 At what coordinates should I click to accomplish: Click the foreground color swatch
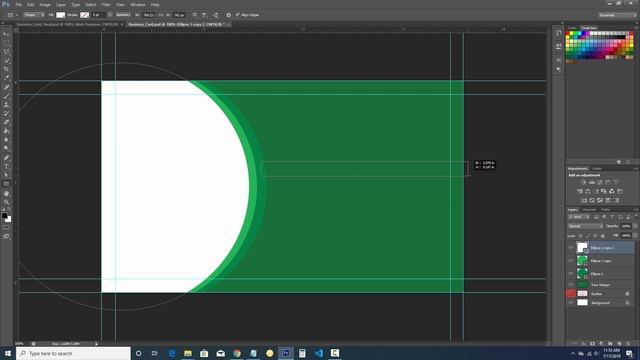[x=4, y=216]
